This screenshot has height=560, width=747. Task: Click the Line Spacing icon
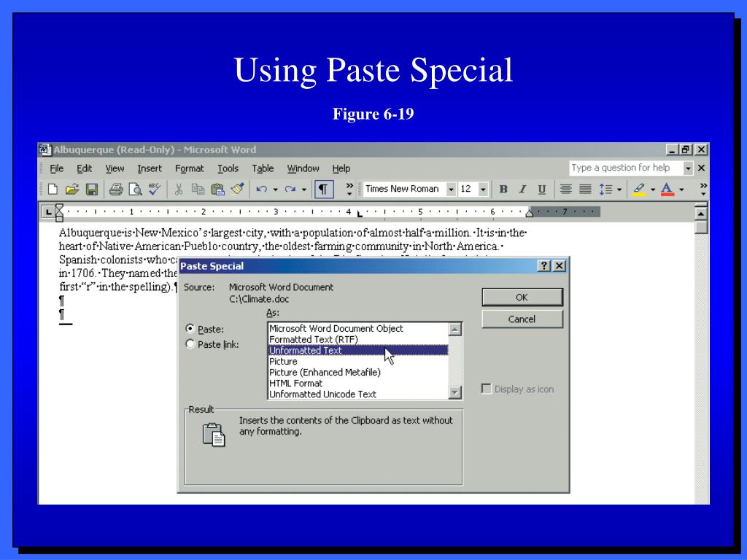coord(605,190)
